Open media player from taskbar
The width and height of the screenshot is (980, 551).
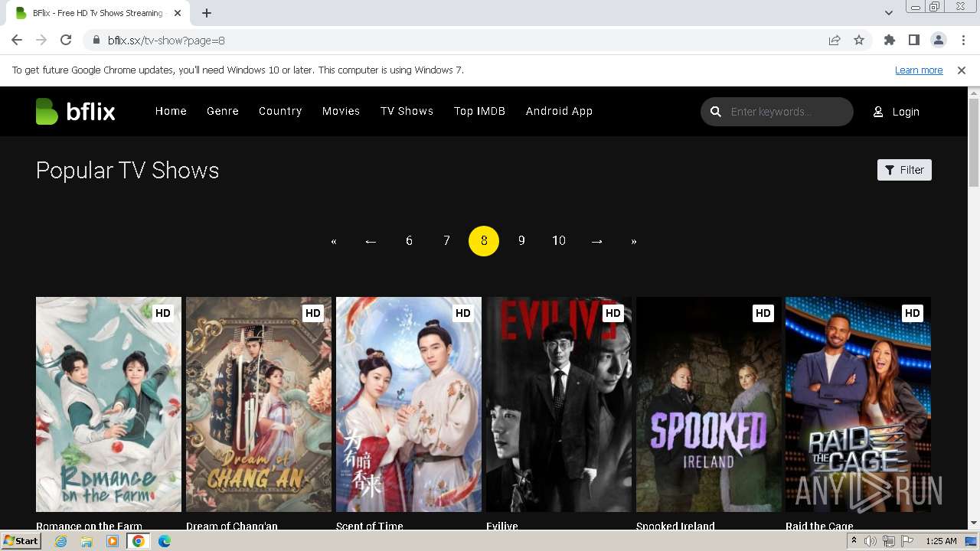click(113, 541)
